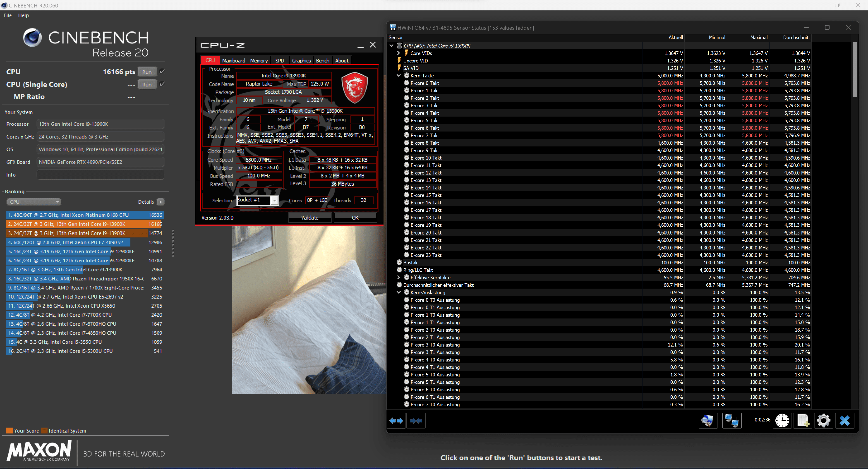The width and height of the screenshot is (868, 469).
Task: Click the Cinebench title bar app icon
Action: (x=4, y=5)
